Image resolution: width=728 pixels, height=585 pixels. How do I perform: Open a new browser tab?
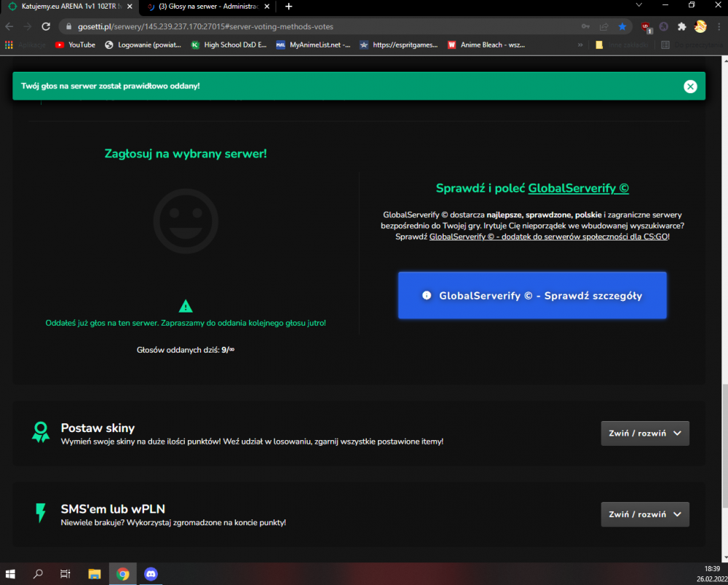click(x=289, y=7)
